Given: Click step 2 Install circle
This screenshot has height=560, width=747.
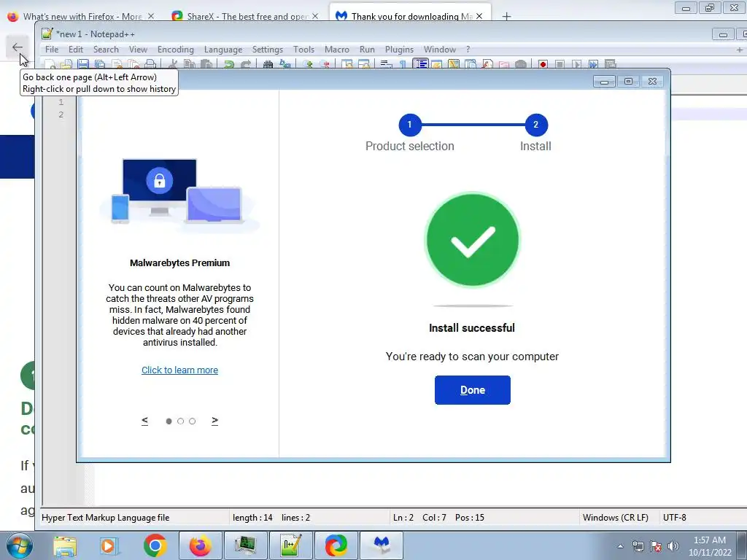Looking at the screenshot, I should point(536,125).
